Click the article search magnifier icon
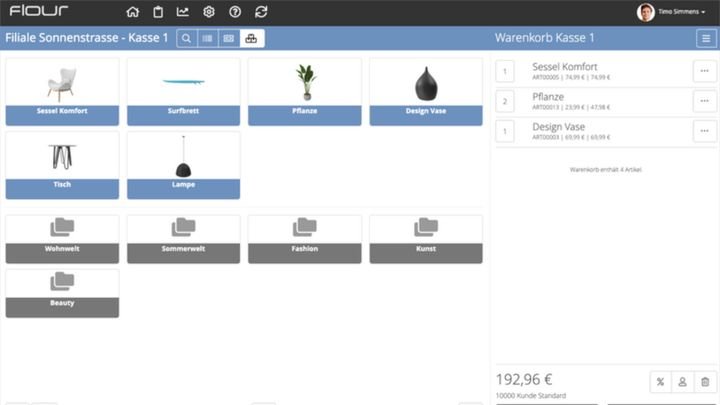 coord(187,38)
